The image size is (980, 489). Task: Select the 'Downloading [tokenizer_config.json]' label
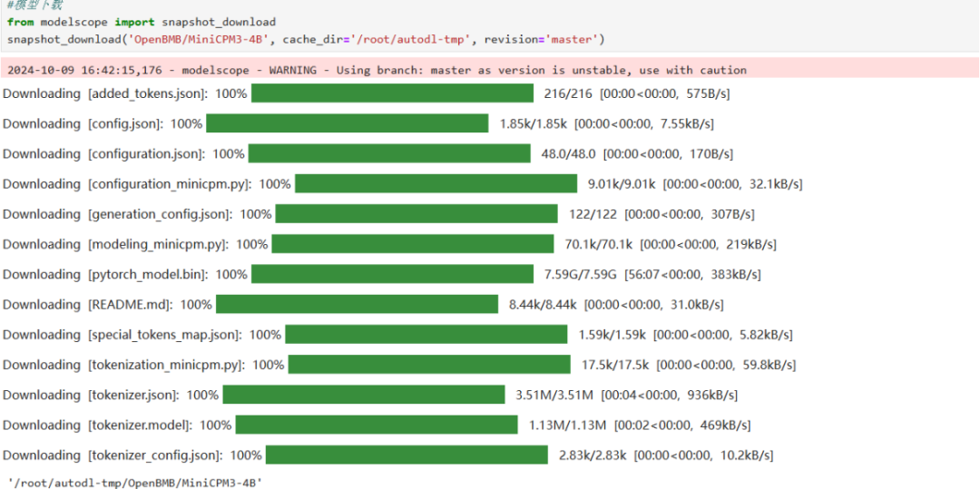112,455
